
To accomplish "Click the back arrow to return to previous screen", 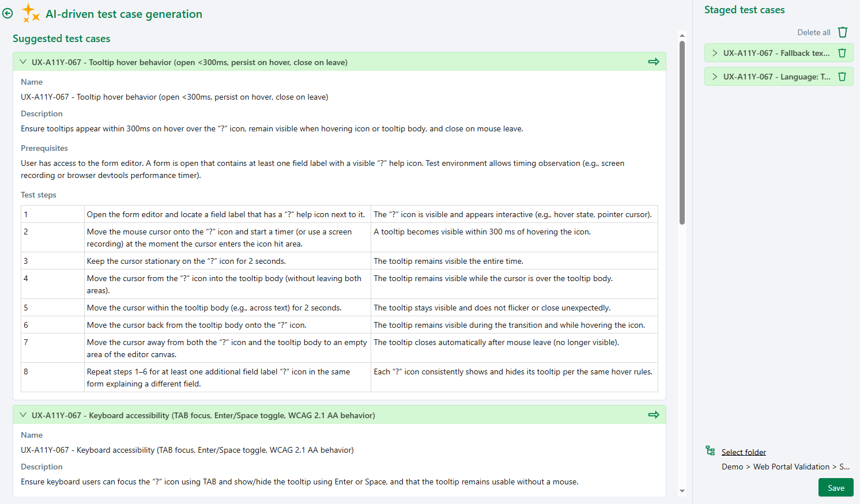I will (x=7, y=13).
